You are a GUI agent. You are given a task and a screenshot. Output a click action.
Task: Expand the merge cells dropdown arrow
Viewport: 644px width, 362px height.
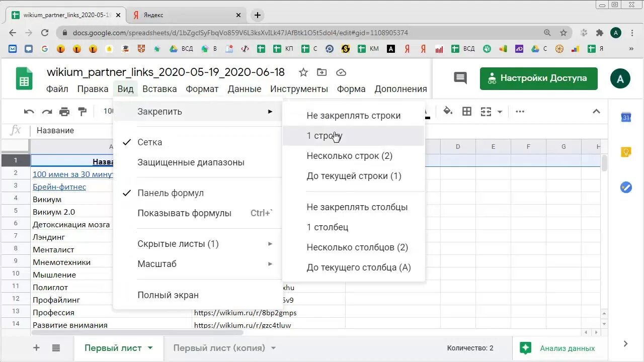(x=500, y=112)
